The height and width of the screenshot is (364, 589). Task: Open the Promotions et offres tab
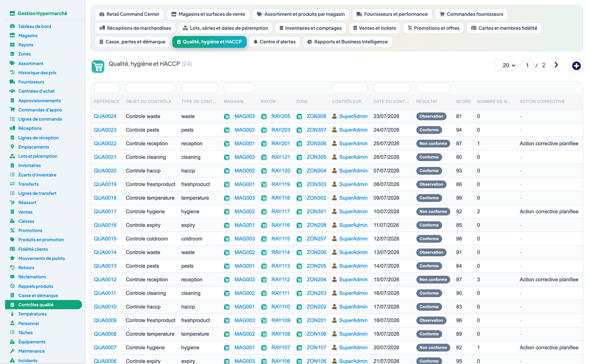pyautogui.click(x=434, y=28)
